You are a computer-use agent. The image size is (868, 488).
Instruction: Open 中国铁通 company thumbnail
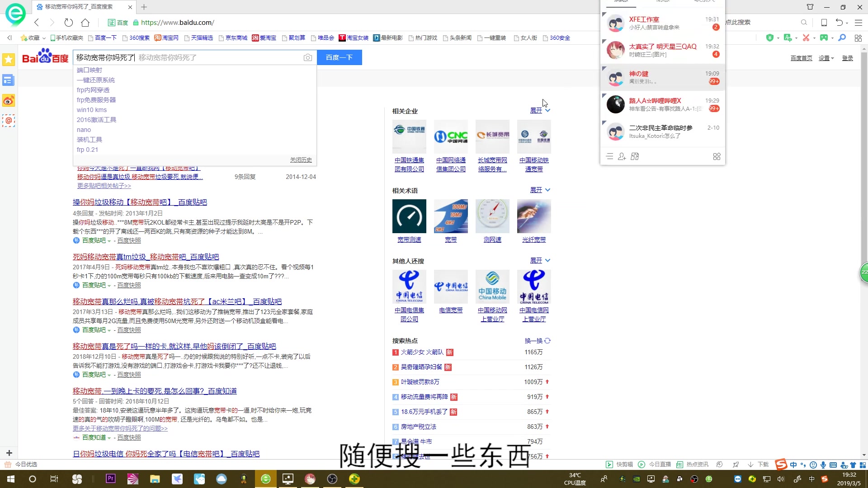409,136
